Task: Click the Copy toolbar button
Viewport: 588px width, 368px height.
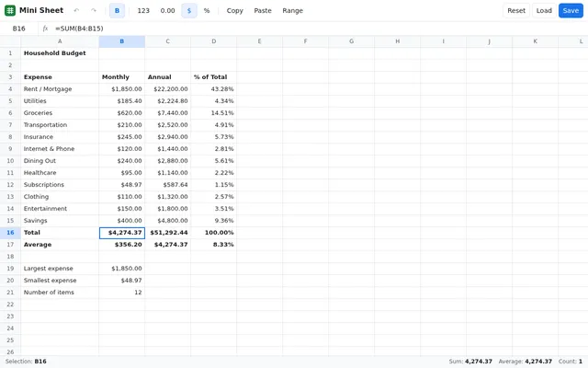Action: click(x=235, y=10)
